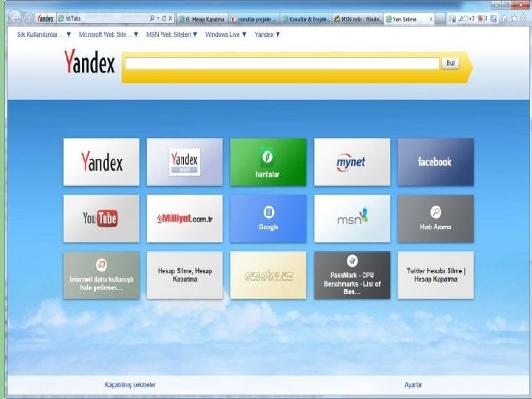
Task: Stop loading with the address bar X icon
Action: click(171, 18)
